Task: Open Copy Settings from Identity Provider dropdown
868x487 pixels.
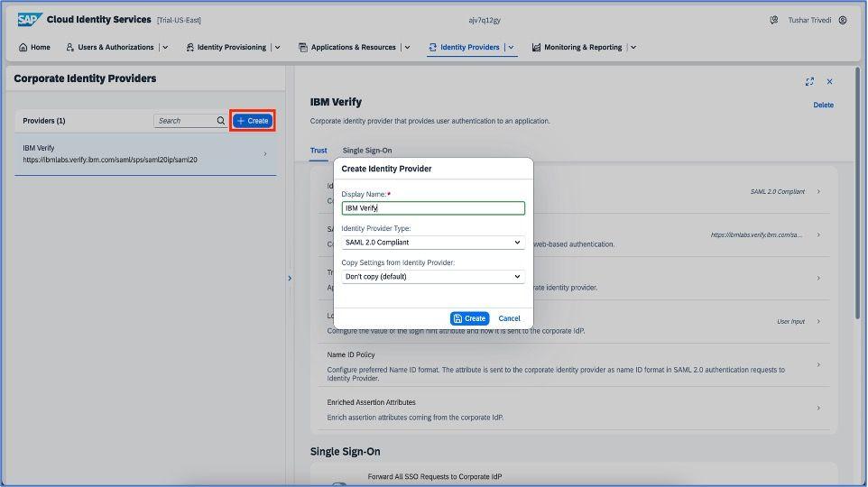Action: pyautogui.click(x=433, y=277)
